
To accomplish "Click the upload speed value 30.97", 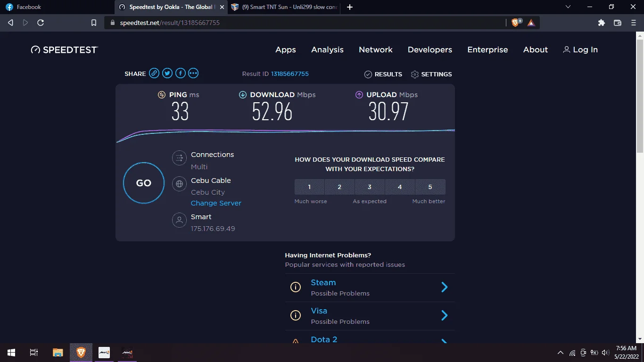I will point(388,112).
